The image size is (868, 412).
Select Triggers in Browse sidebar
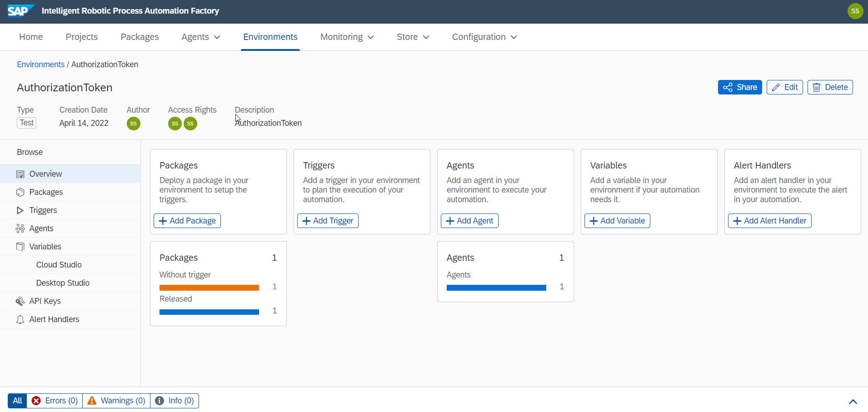(70, 210)
